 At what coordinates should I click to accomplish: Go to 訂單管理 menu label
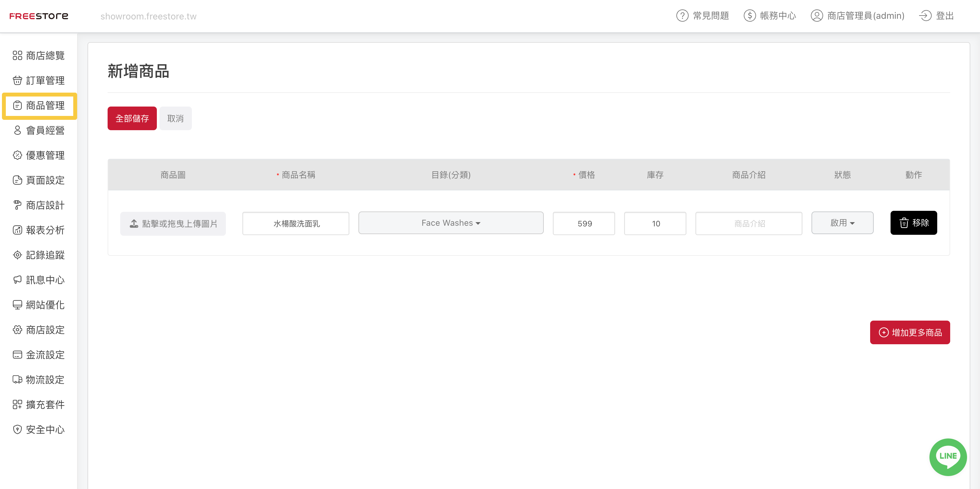tap(45, 80)
